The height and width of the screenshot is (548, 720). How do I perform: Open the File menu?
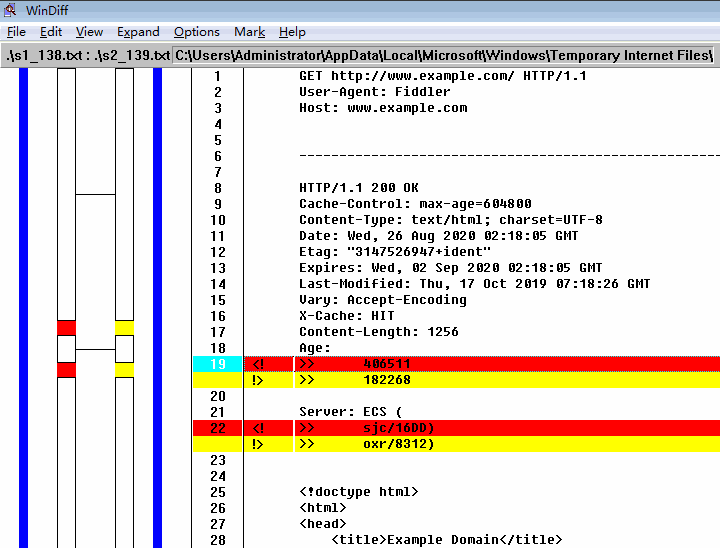tap(16, 32)
